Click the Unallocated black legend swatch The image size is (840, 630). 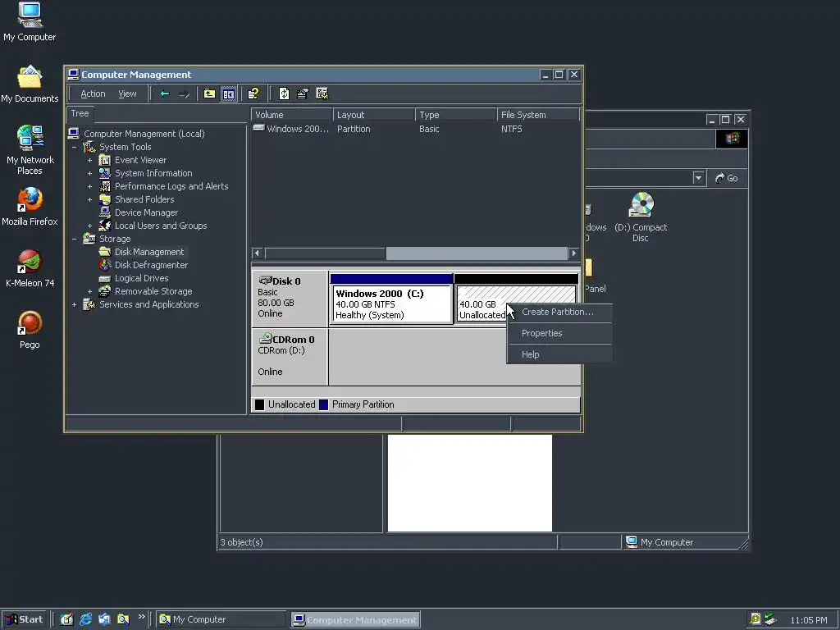pos(260,405)
